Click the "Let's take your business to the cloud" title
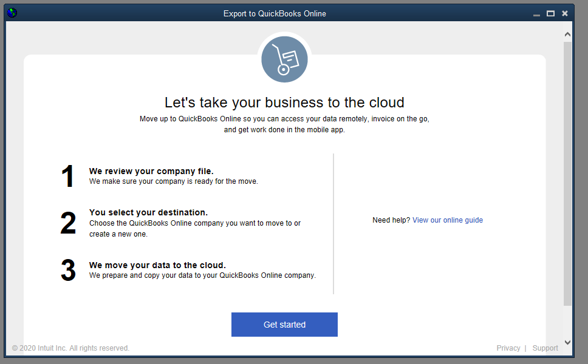The width and height of the screenshot is (588, 364). coord(284,103)
